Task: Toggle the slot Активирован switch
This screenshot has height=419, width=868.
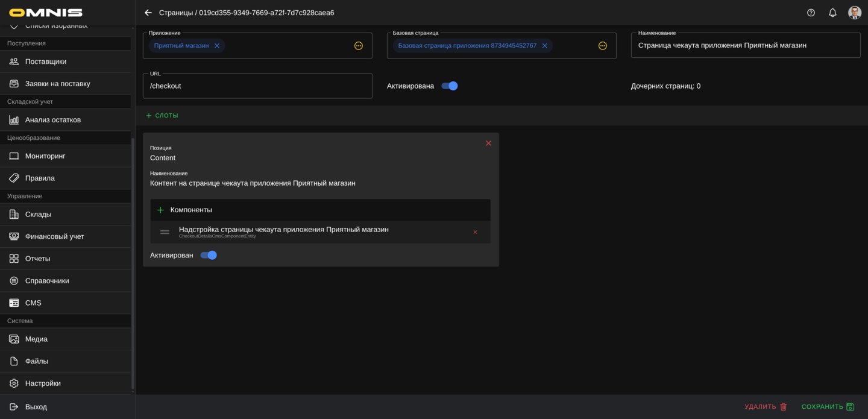Action: pyautogui.click(x=209, y=256)
